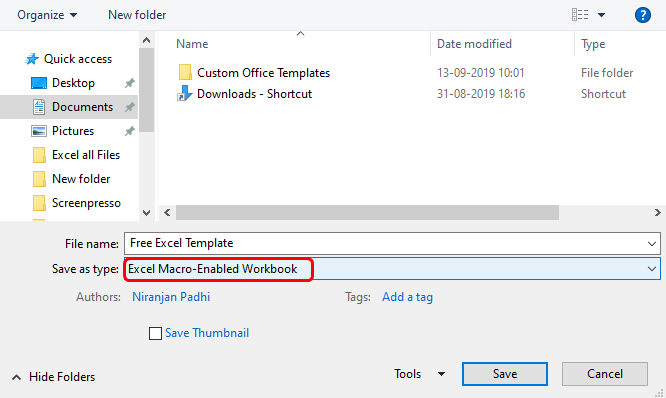The width and height of the screenshot is (666, 398).
Task: Open the Tools dropdown menu
Action: (420, 374)
